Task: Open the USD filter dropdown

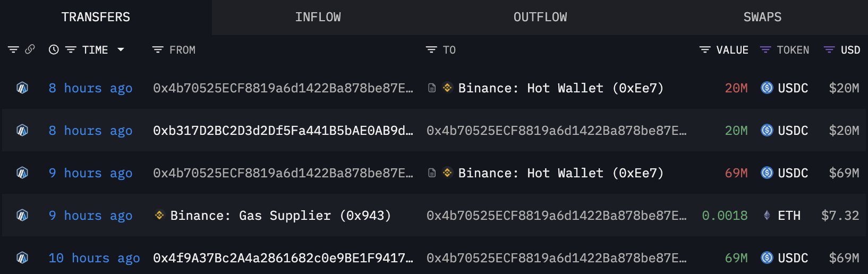Action: pos(829,50)
